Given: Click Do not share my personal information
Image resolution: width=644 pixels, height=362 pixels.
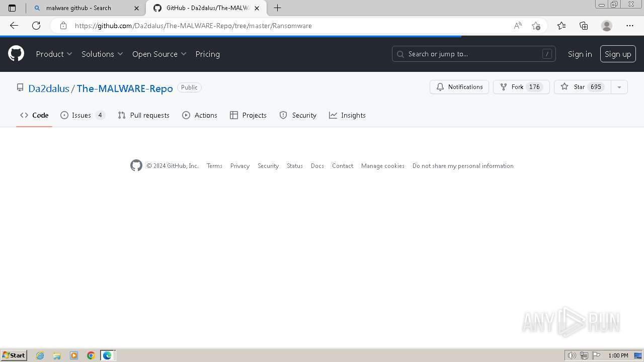Looking at the screenshot, I should click(463, 166).
